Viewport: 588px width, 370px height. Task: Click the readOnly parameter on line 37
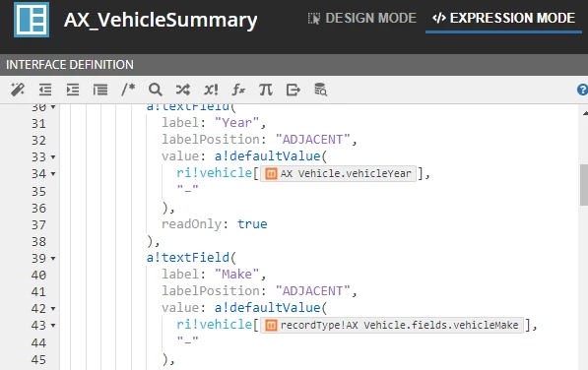[192, 224]
